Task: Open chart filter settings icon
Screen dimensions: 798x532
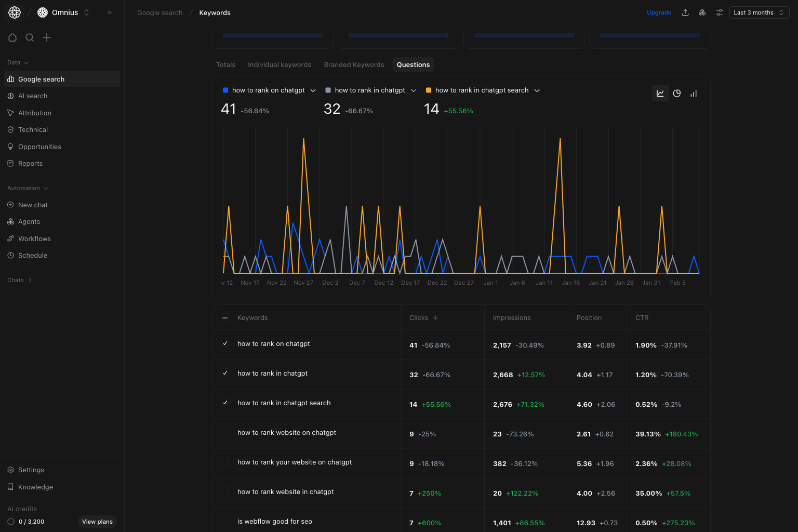Action: 719,12
